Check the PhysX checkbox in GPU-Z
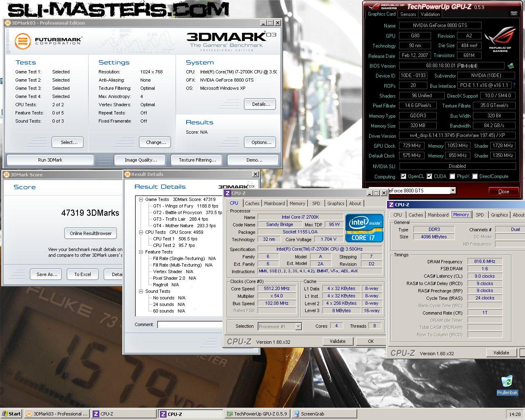 tap(452, 176)
